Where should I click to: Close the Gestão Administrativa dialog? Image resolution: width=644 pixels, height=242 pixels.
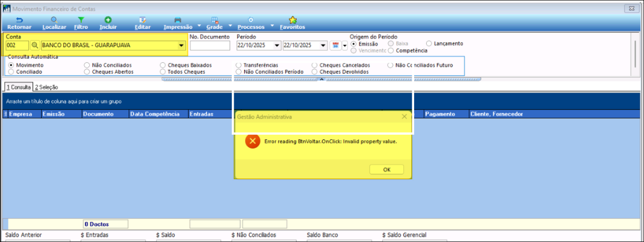click(404, 116)
